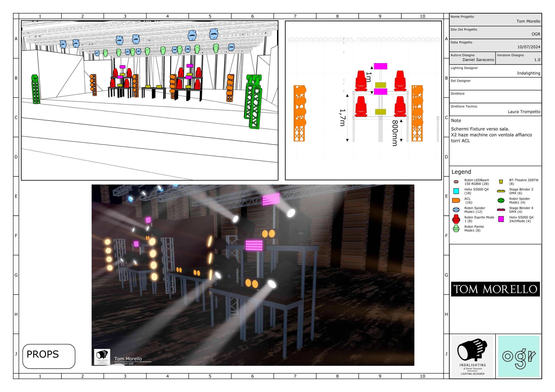Click the small Indalighting logo inside the render
The width and height of the screenshot is (555, 392).
pos(102,357)
